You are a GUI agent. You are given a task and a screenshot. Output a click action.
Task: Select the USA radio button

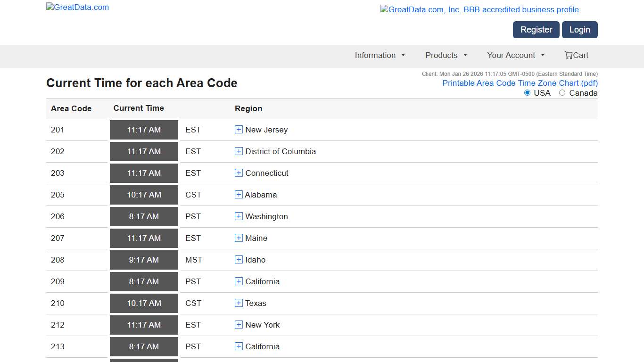[527, 93]
